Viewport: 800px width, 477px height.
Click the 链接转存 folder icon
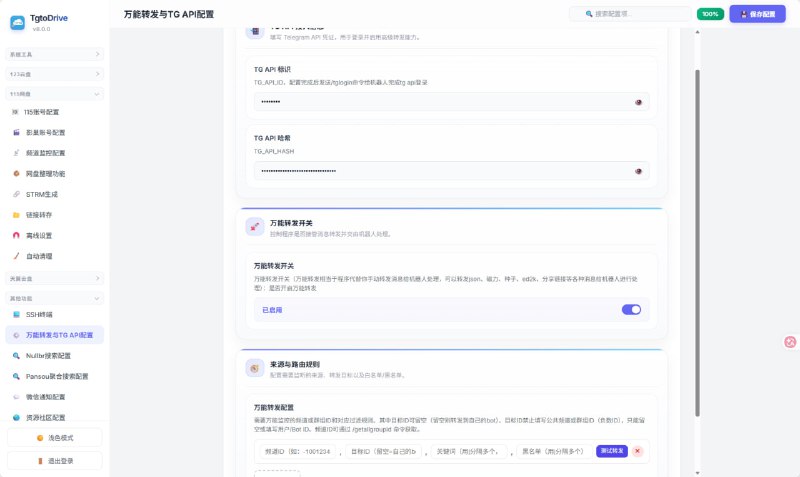coord(16,215)
